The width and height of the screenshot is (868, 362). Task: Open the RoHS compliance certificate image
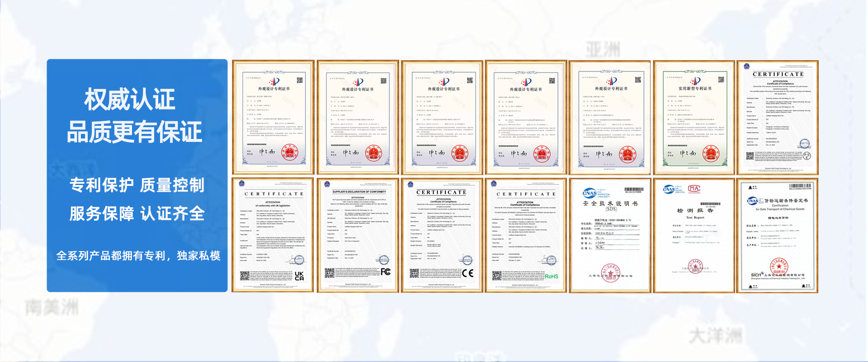(526, 235)
